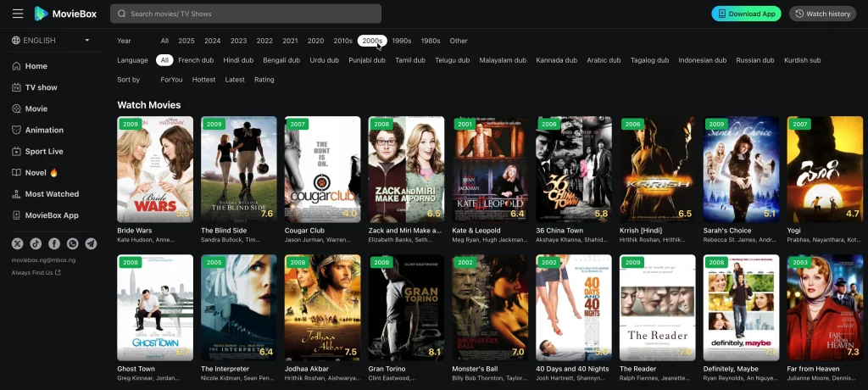Click the Animation icon in the sidebar
Screen dimensions: 868x390
16,131
